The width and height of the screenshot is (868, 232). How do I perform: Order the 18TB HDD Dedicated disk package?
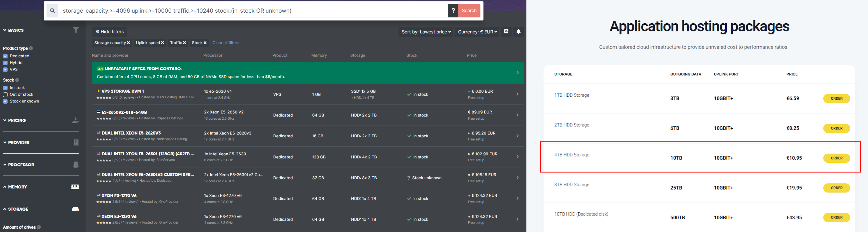click(836, 217)
